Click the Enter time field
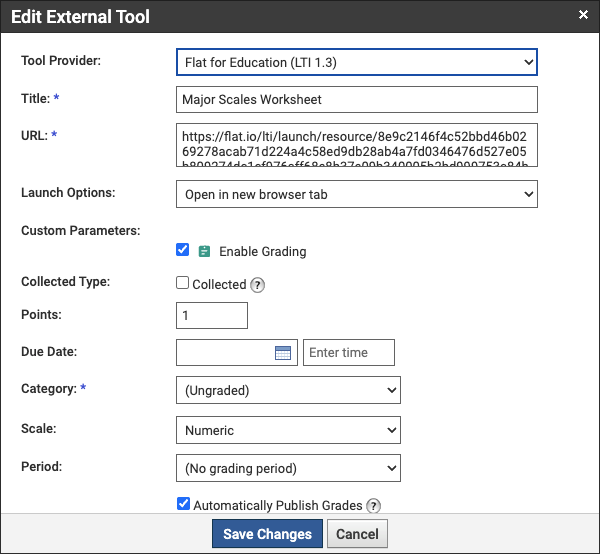The width and height of the screenshot is (600, 554). (x=349, y=352)
